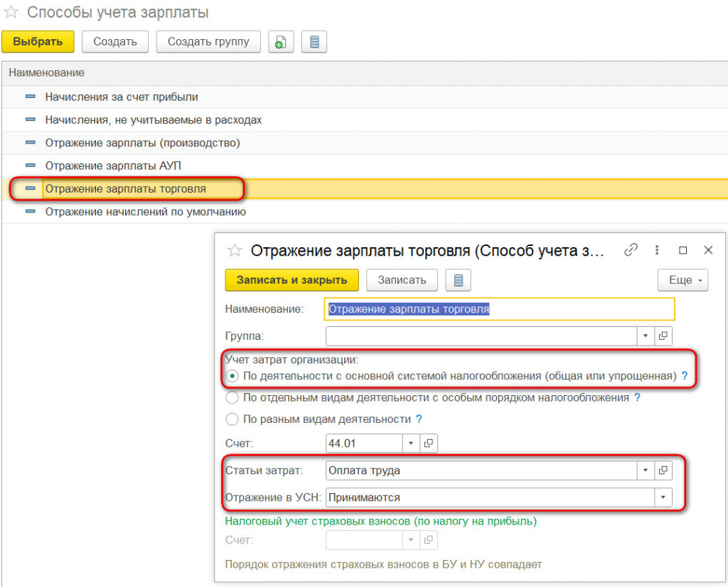Screen dimensions: 728x587
Task: Open the three-dot menu in dialog header
Action: pos(656,250)
